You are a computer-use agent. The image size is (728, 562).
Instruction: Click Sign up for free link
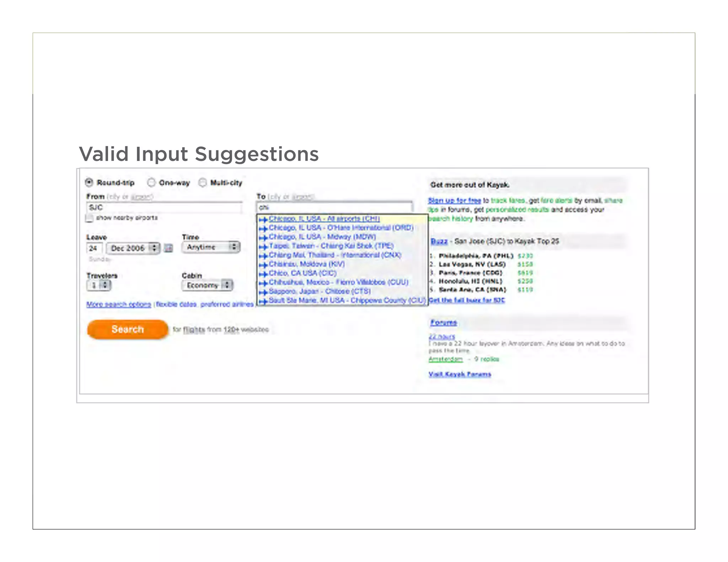[x=454, y=200]
